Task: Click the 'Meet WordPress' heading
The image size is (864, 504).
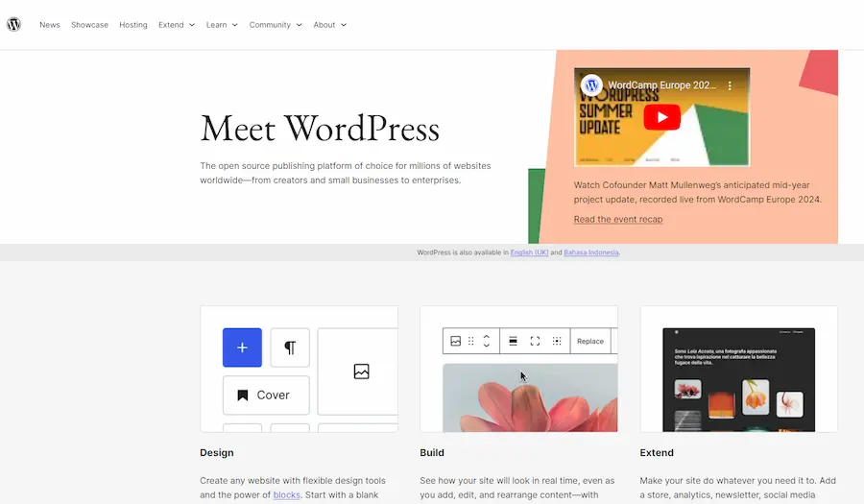Action: pos(320,129)
